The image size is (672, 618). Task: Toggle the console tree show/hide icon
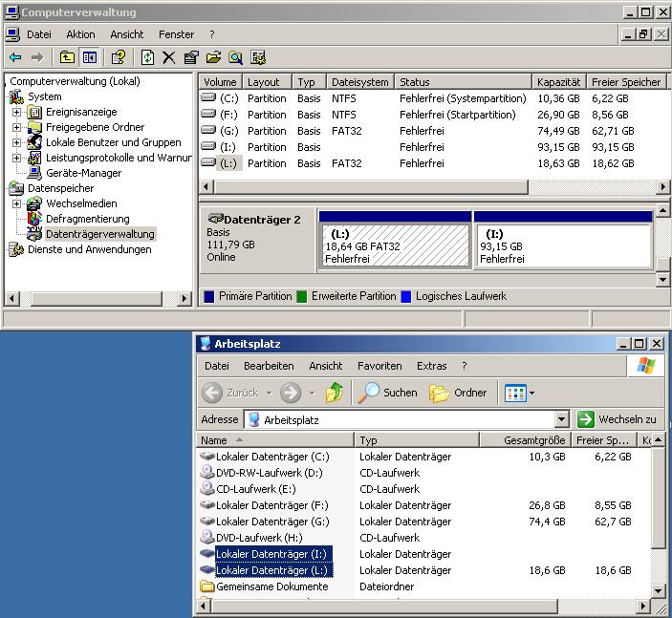coord(89,57)
